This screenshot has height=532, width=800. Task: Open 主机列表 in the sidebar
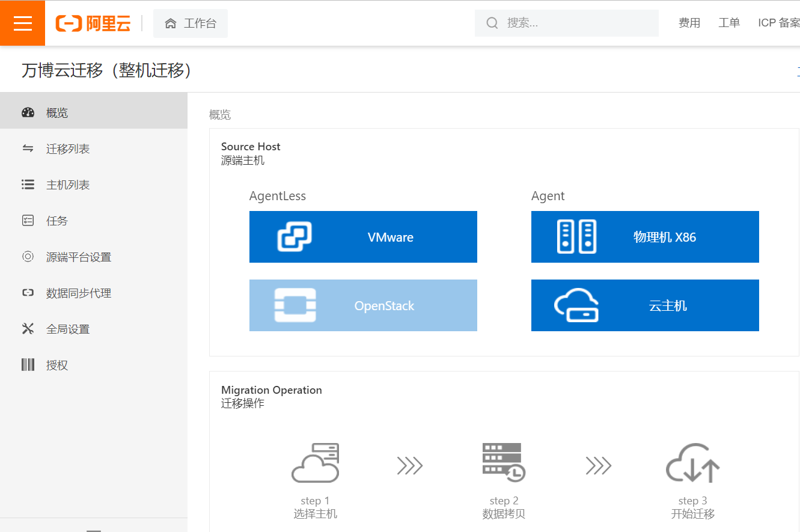click(94, 185)
